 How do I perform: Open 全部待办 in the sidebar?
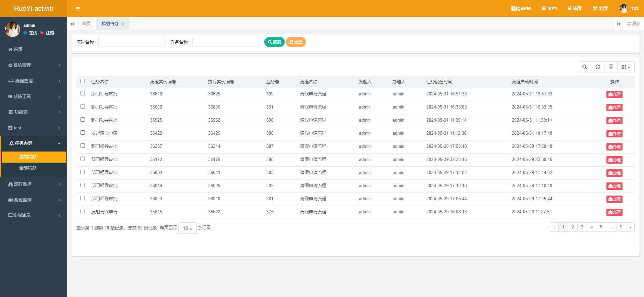pyautogui.click(x=28, y=168)
